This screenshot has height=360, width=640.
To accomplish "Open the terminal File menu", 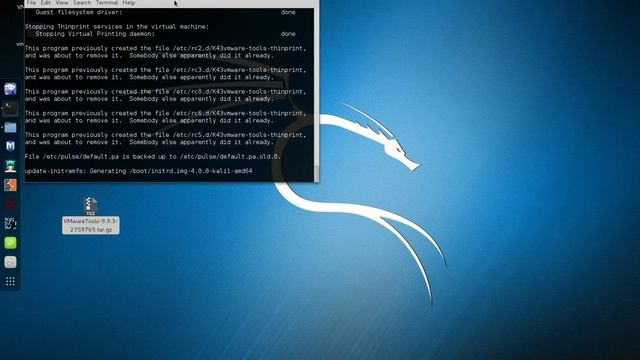I will pos(31,3).
